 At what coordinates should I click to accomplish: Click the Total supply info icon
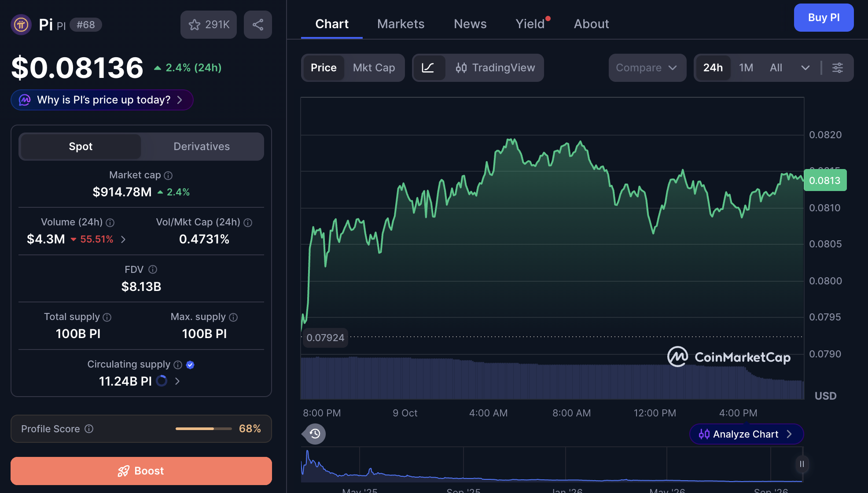pyautogui.click(x=107, y=317)
